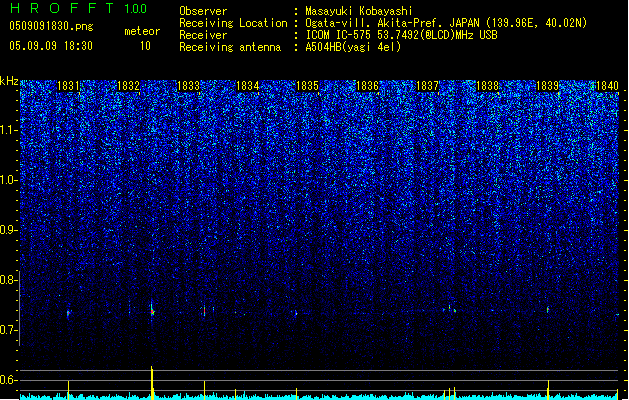The height and width of the screenshot is (400, 629).
Task: Click the 1837 time marker
Action: 428,86
